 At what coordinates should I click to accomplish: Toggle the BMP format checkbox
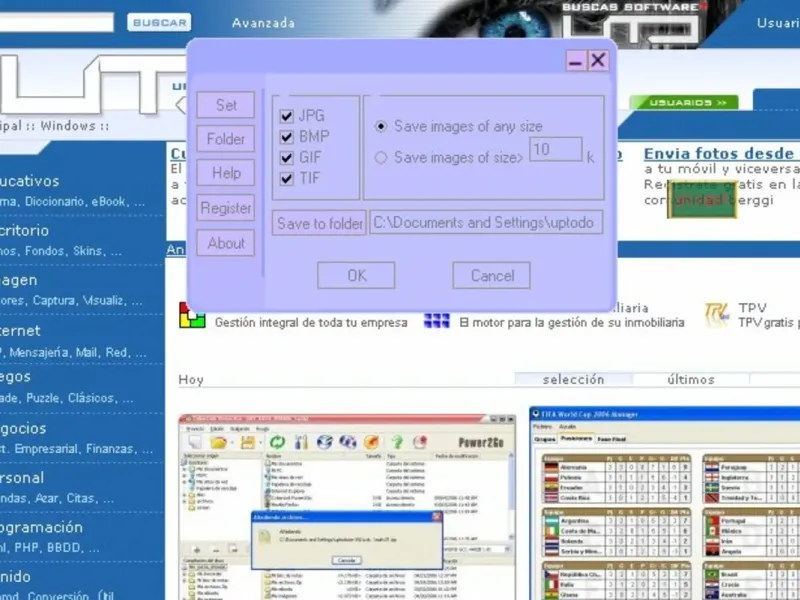(287, 137)
